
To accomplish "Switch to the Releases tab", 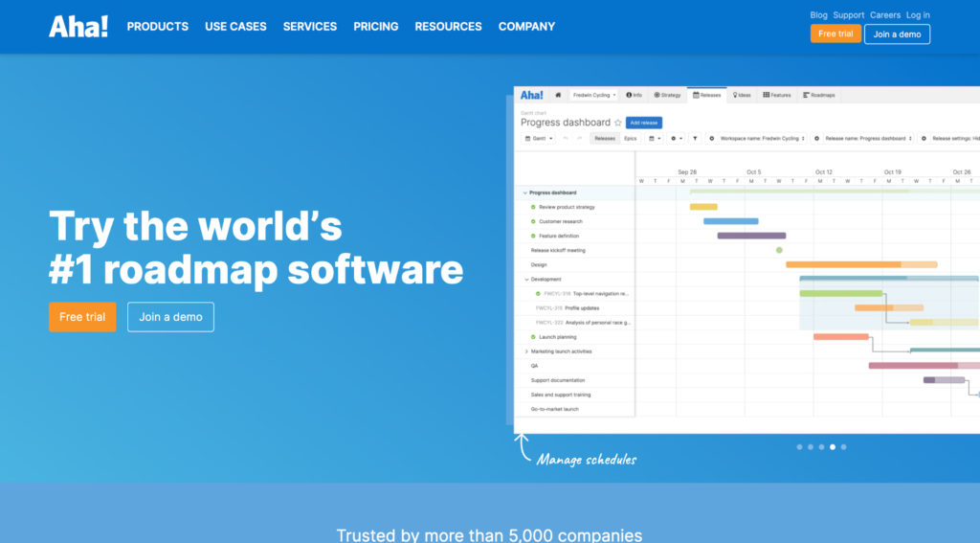I will (707, 95).
